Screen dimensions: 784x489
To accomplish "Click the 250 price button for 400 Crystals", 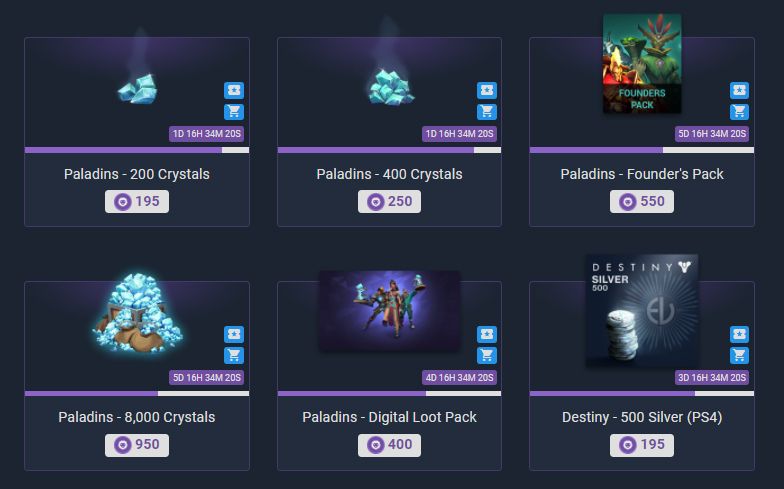I will point(390,202).
